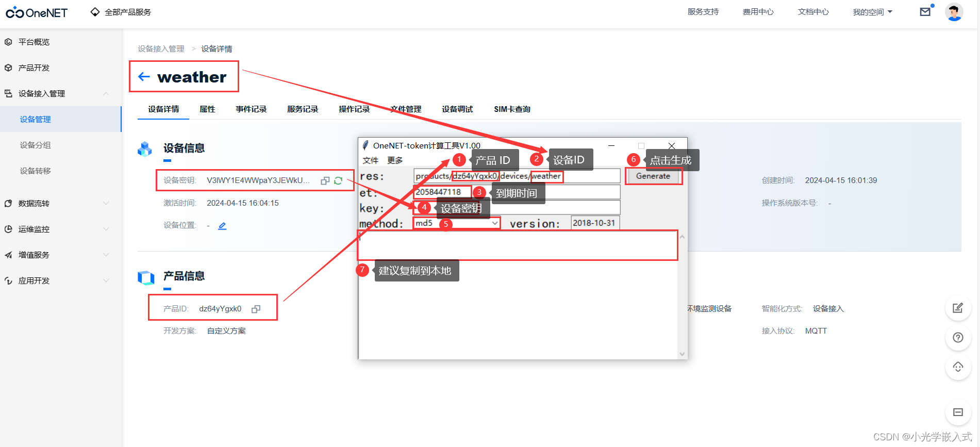Collapse the 设备接入管理 sidebar section
This screenshot has height=447, width=980.
pos(106,93)
